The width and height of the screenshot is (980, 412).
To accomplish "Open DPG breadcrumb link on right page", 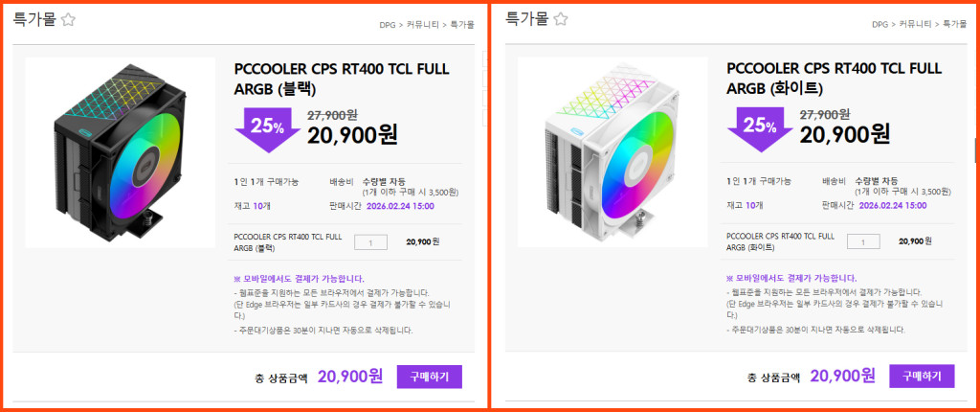I will click(x=880, y=25).
